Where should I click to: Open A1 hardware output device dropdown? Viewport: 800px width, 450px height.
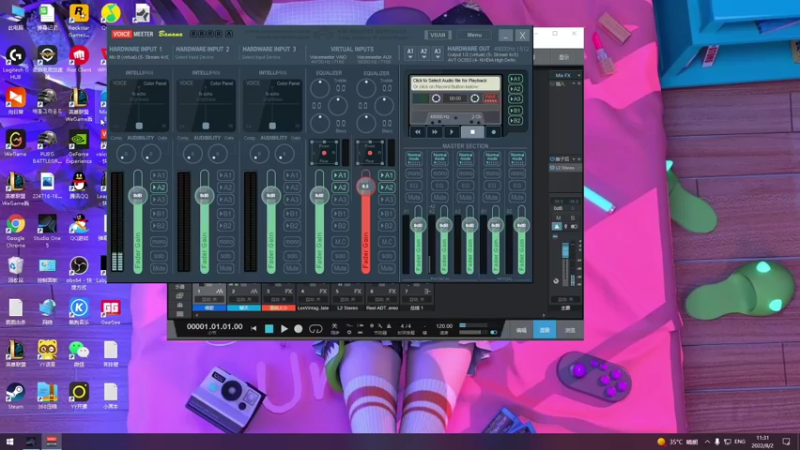click(410, 53)
